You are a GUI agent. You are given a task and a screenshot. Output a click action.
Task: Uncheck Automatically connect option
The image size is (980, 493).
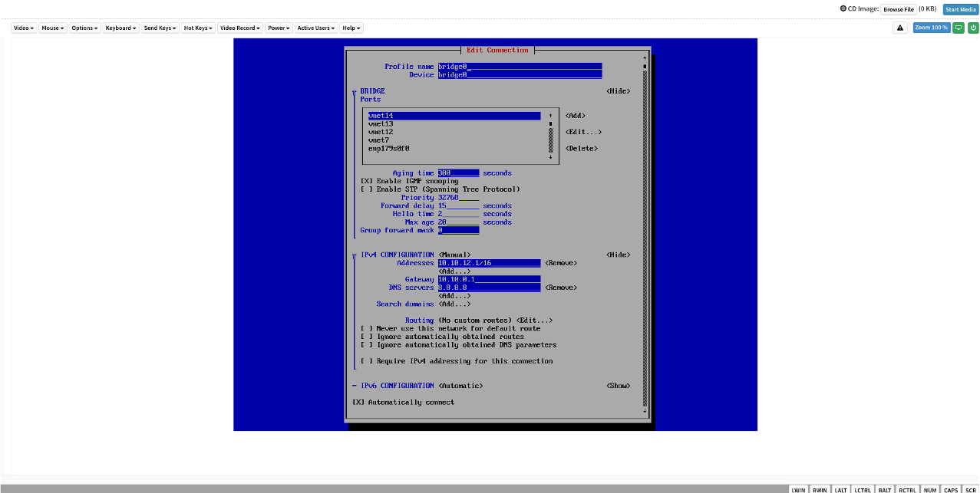[x=358, y=402]
